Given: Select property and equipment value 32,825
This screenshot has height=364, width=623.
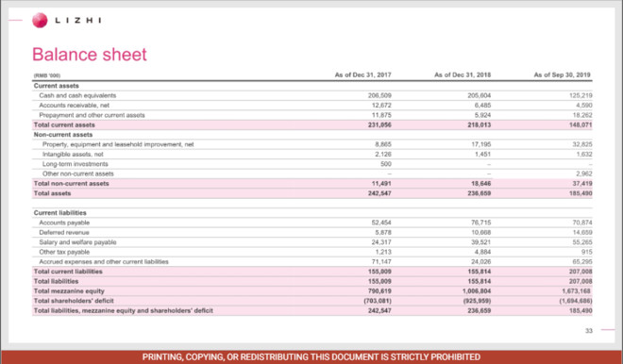Looking at the screenshot, I should pyautogui.click(x=582, y=144).
